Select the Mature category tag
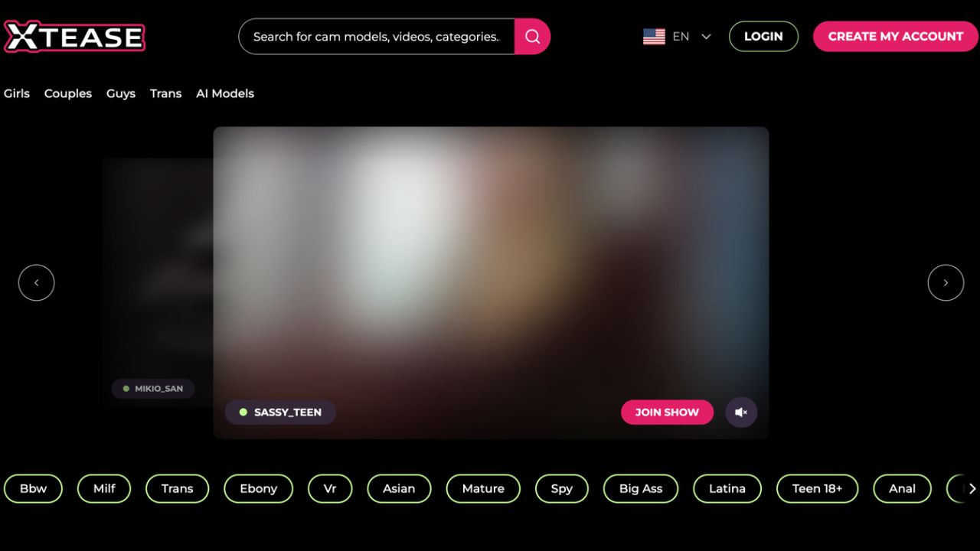The image size is (980, 551). tap(483, 488)
